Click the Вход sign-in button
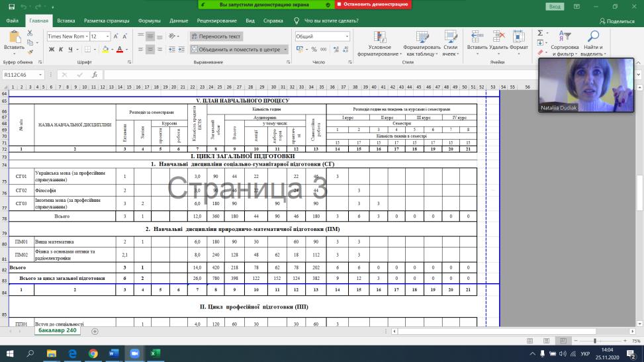Screen dimensions: 644x362 (555, 7)
